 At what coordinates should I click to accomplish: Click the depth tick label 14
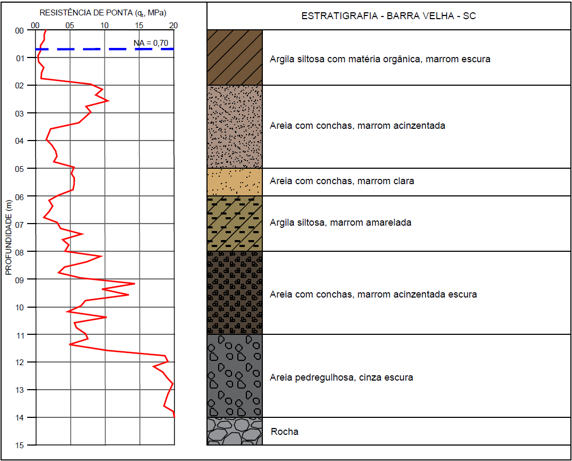click(x=19, y=418)
